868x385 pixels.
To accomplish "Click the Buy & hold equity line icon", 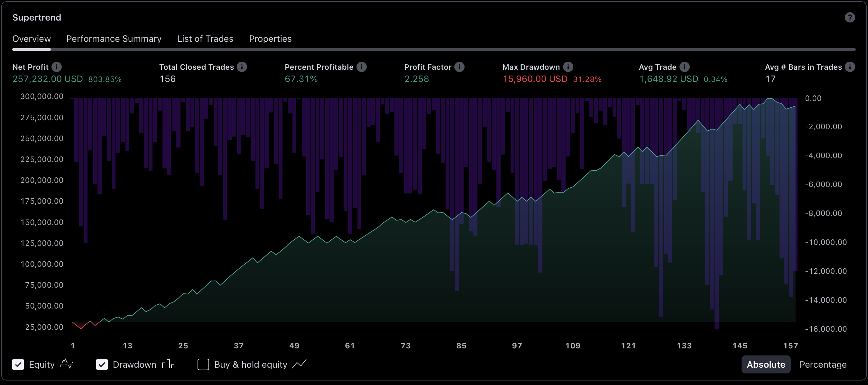I will [299, 364].
